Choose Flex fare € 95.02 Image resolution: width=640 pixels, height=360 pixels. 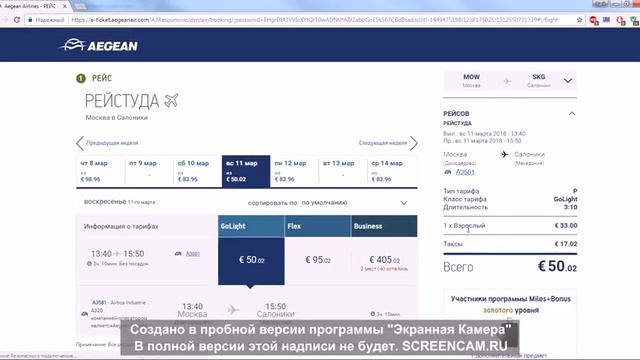[x=318, y=261]
